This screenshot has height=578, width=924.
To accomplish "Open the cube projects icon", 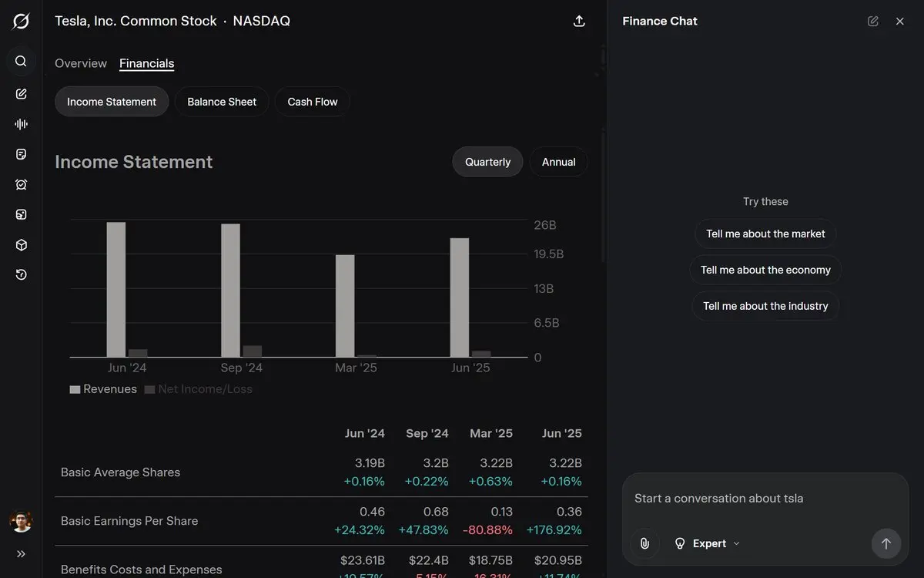I will point(21,245).
